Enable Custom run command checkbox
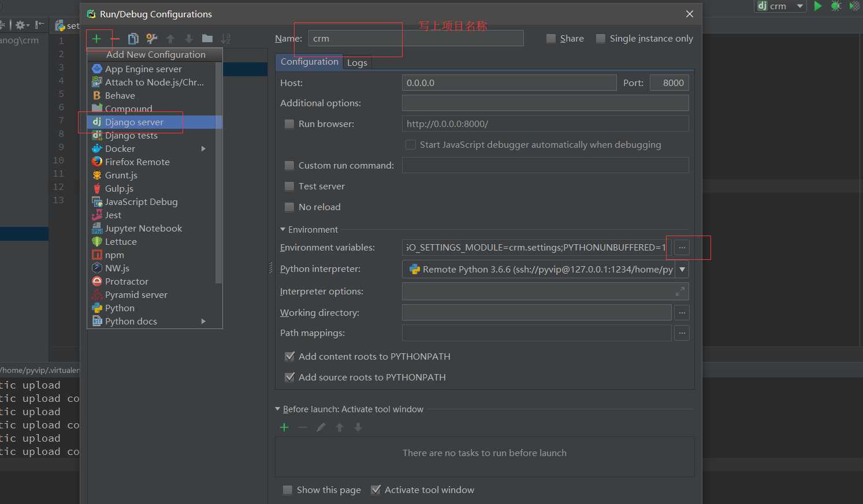Image resolution: width=863 pixels, height=504 pixels. point(289,166)
